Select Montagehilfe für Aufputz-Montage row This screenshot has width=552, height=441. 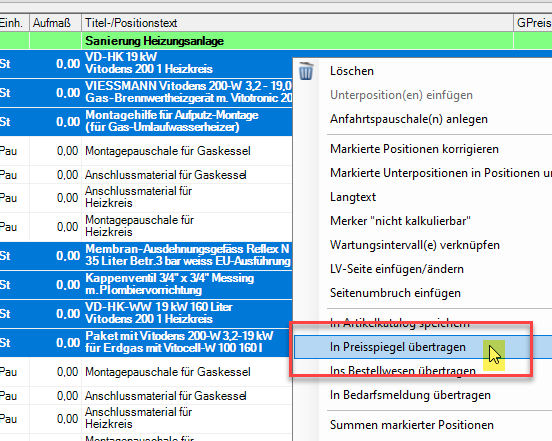[146, 121]
